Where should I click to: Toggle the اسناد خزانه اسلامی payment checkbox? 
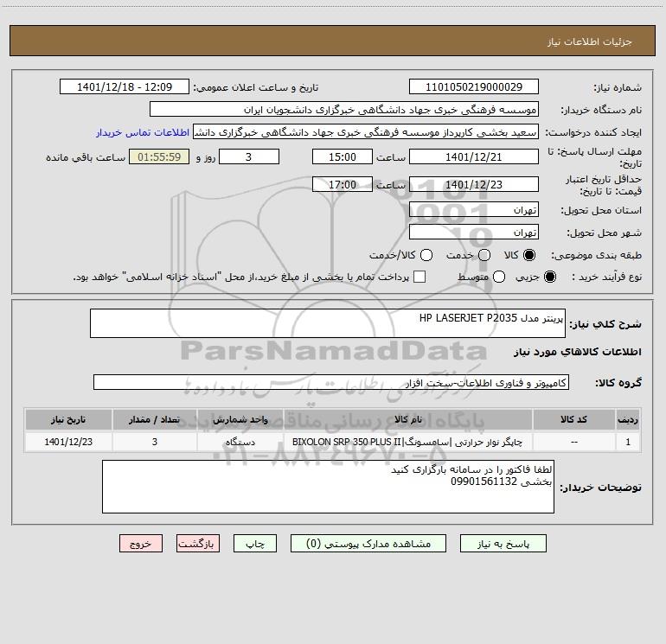[x=419, y=277]
